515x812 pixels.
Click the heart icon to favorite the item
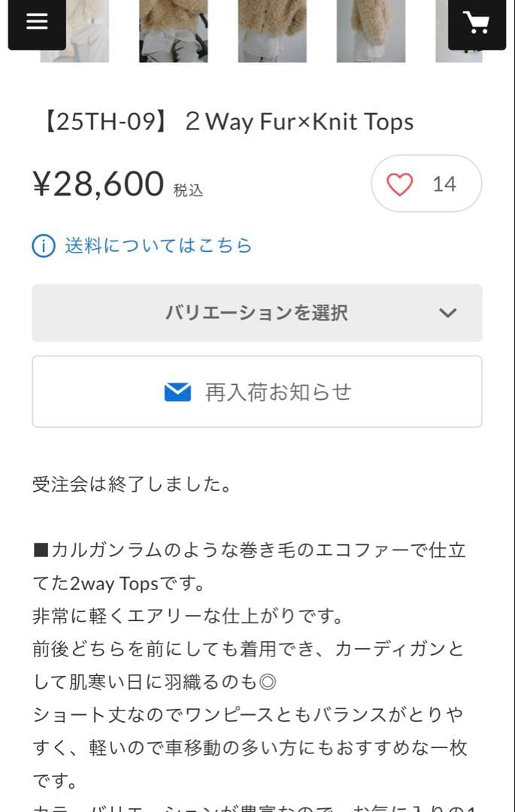[x=401, y=183]
